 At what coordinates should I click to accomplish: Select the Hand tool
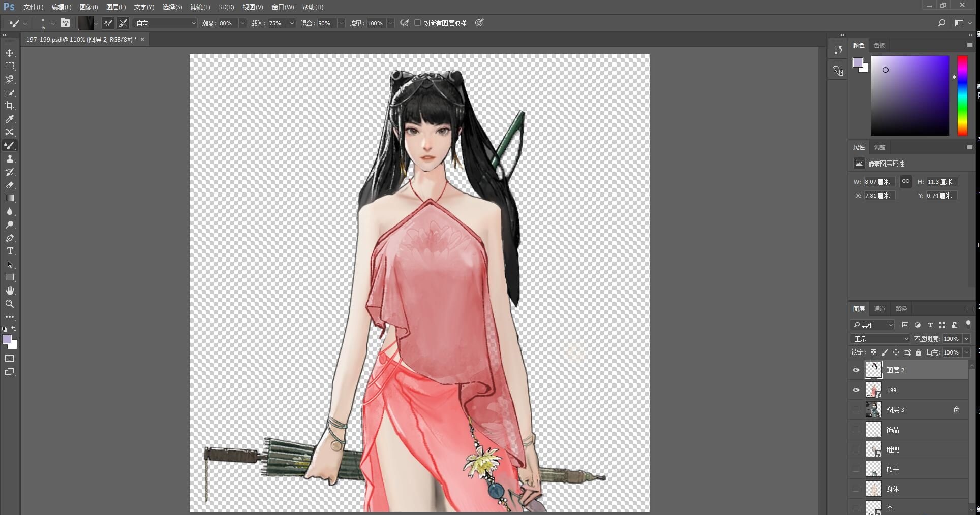pos(10,291)
